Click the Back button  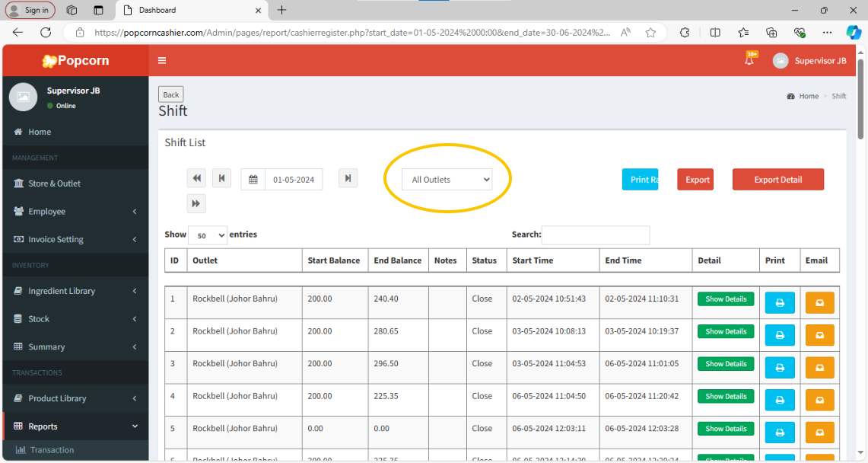click(171, 94)
